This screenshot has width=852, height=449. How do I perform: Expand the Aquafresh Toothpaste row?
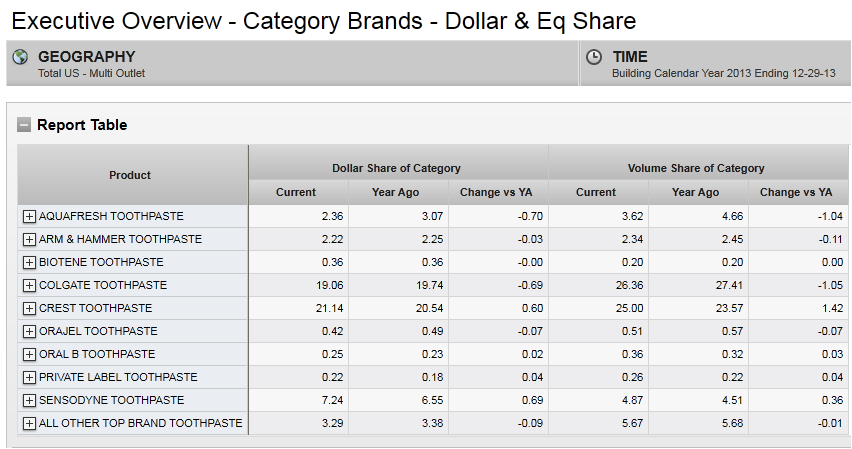pyautogui.click(x=29, y=216)
